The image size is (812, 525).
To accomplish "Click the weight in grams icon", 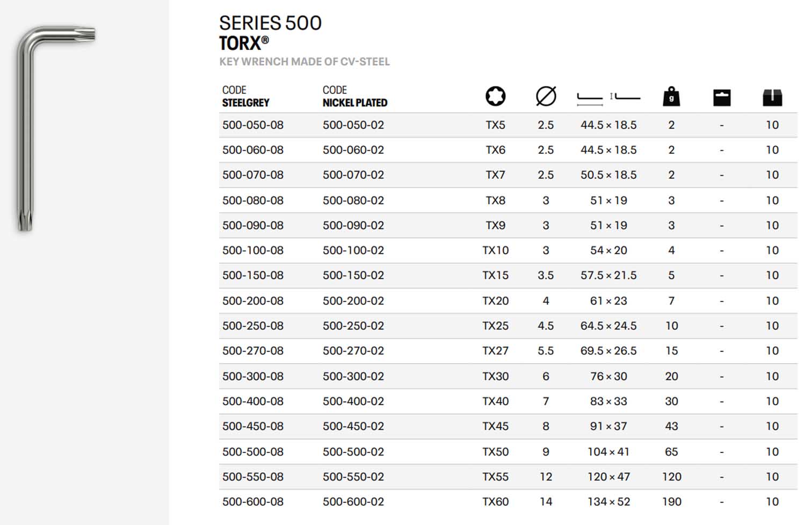I will (671, 97).
